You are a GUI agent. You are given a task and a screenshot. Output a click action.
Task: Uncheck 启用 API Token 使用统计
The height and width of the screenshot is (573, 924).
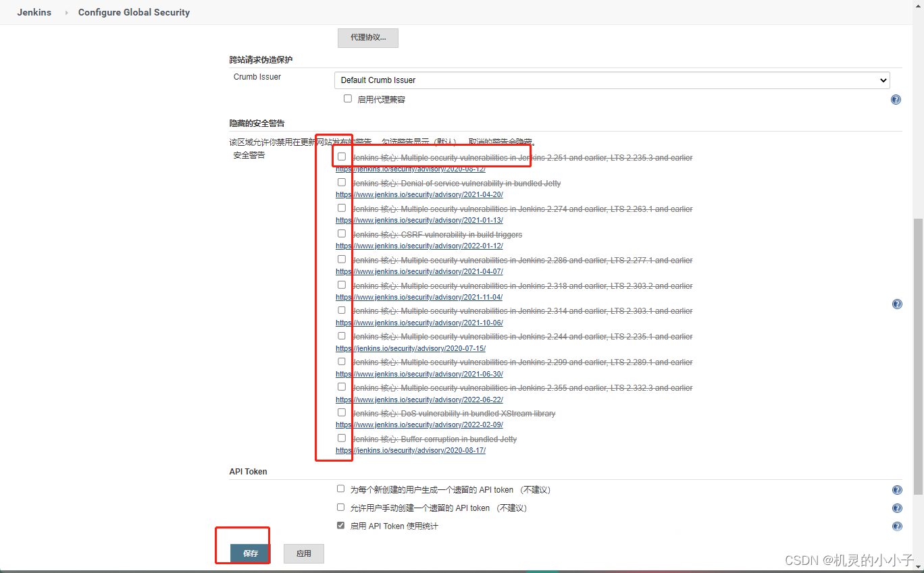coord(341,525)
